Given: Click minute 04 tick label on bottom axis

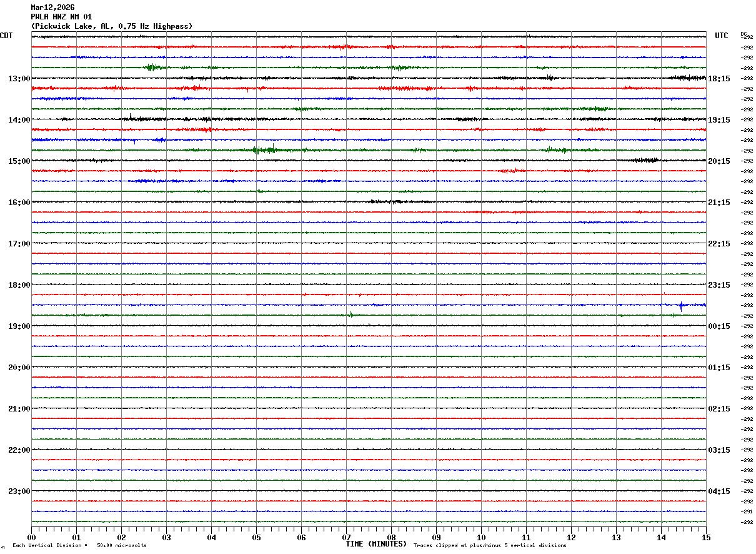Looking at the screenshot, I should point(211,537).
